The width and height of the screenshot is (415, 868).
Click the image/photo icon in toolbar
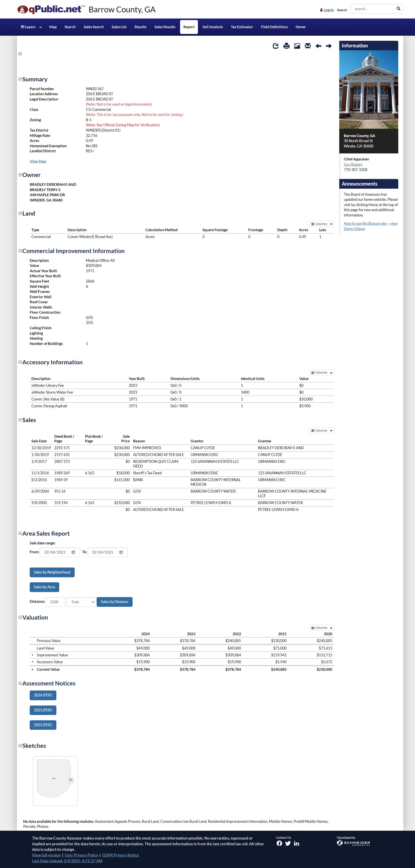point(297,46)
